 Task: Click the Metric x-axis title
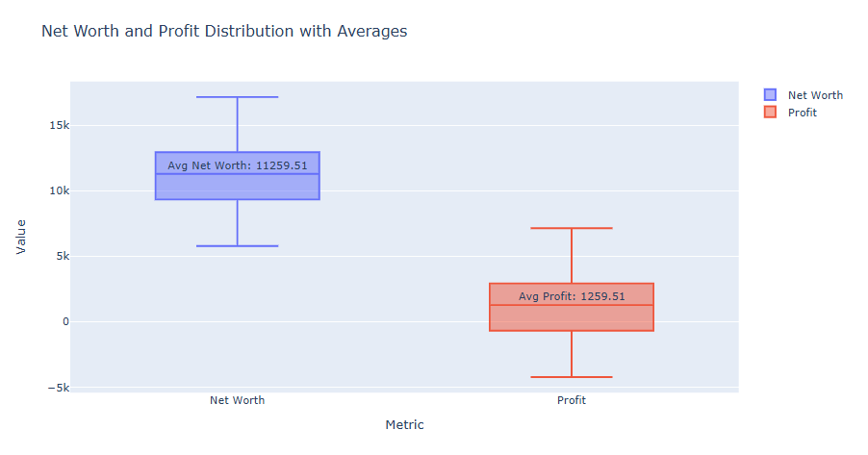[404, 424]
